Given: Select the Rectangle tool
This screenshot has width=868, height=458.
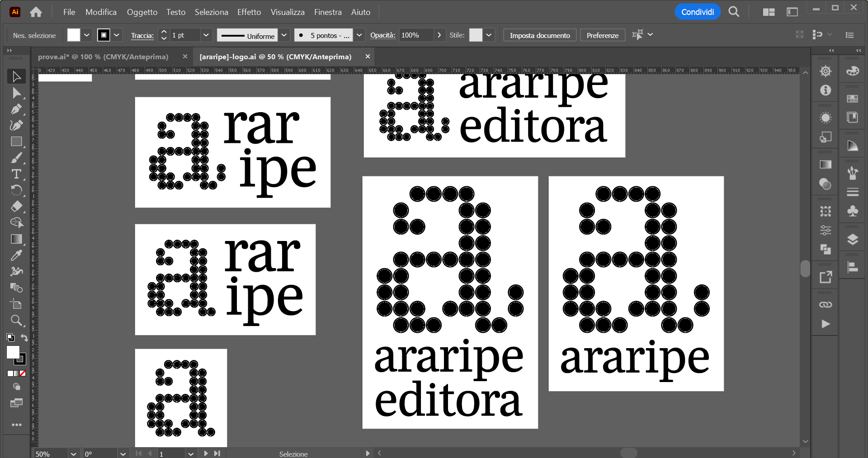Looking at the screenshot, I should [16, 142].
